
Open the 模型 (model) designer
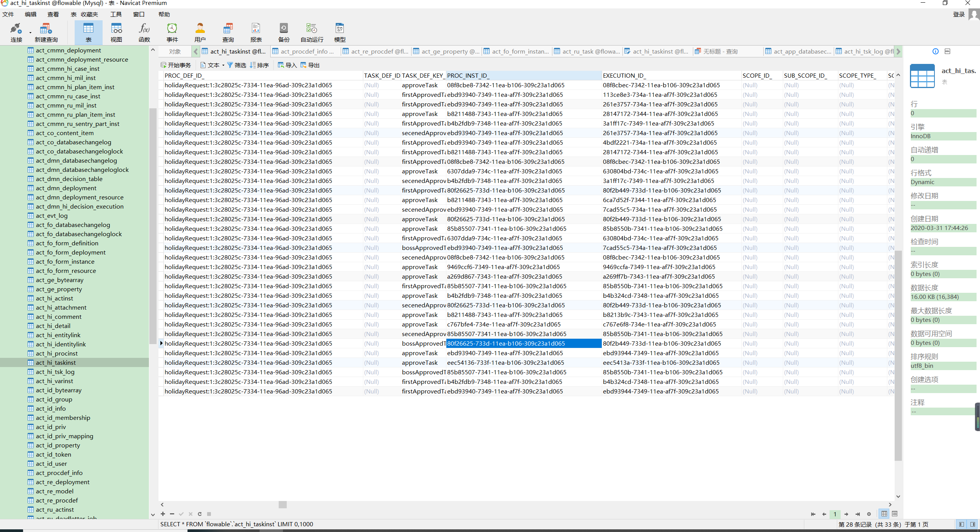tap(339, 32)
